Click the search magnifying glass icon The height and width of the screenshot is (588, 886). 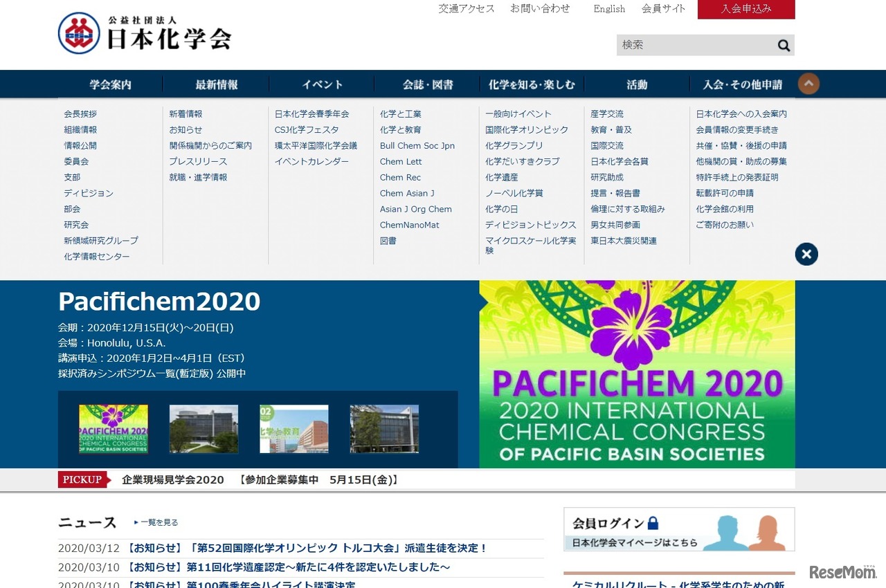tap(783, 45)
